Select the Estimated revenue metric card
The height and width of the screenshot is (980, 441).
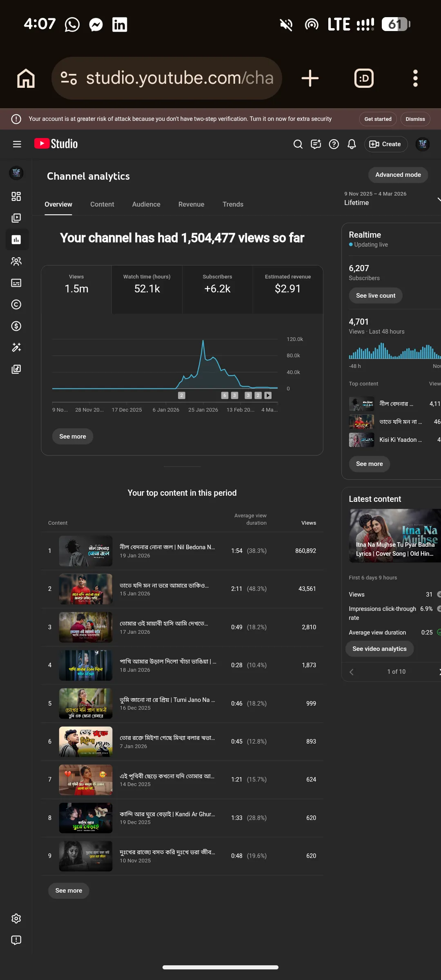[x=288, y=290]
